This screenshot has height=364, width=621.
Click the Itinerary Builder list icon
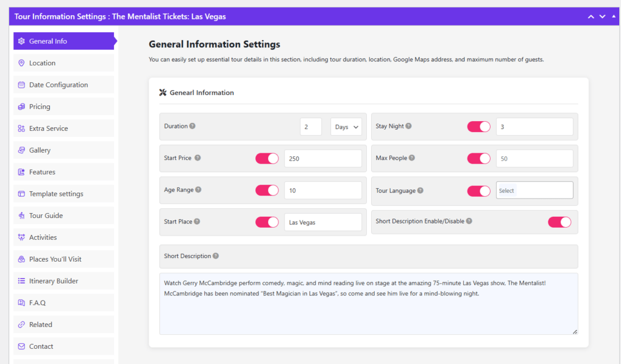22,280
